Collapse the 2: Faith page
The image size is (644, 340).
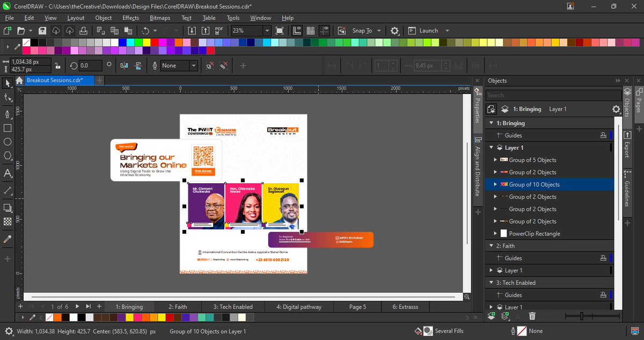pos(491,246)
